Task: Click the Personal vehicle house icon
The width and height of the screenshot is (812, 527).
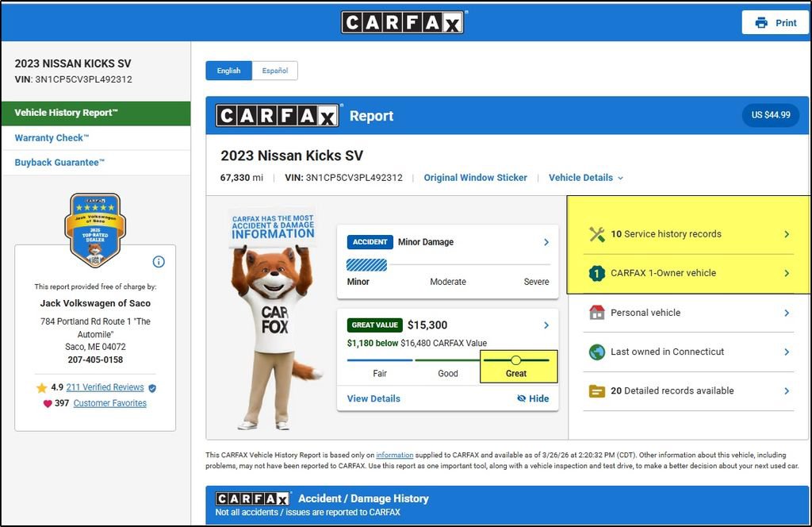Action: pyautogui.click(x=597, y=313)
